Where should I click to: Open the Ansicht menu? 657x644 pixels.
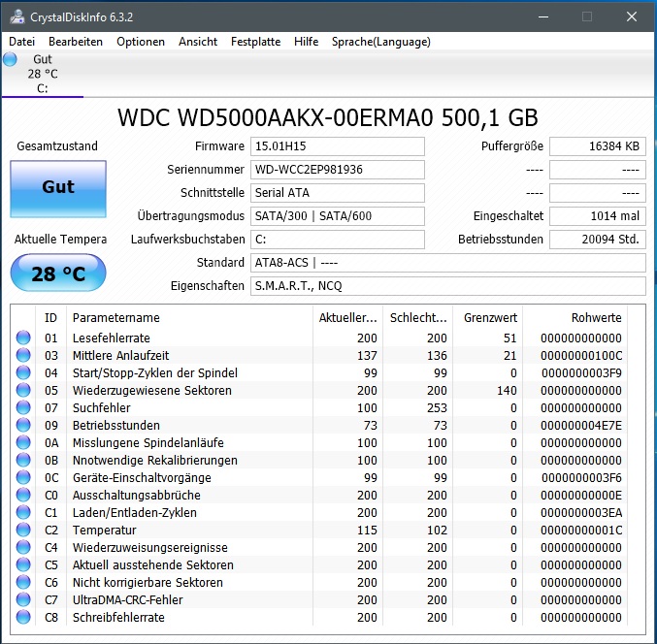coord(198,42)
